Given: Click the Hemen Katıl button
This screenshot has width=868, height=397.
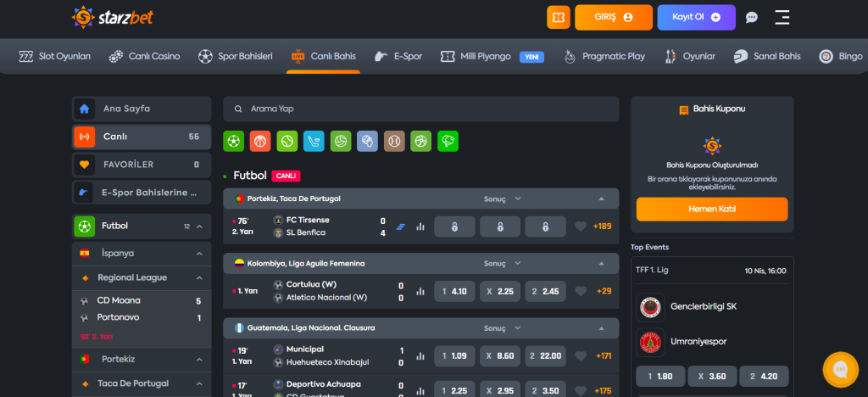Looking at the screenshot, I should (x=712, y=210).
